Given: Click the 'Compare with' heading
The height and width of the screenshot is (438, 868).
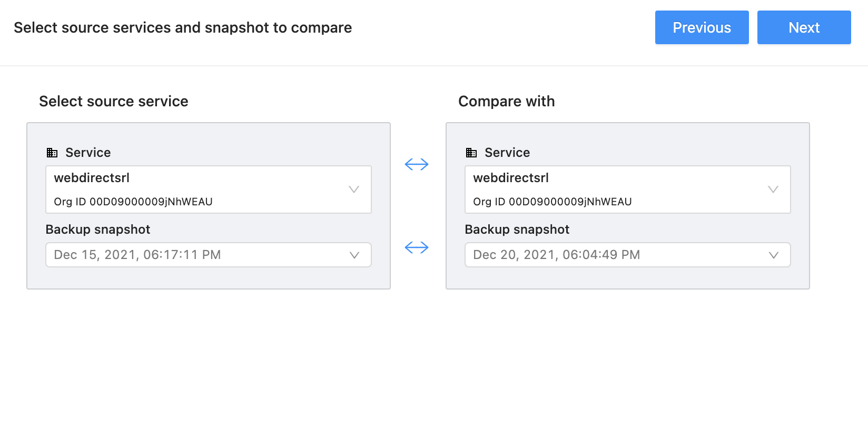Looking at the screenshot, I should 506,101.
